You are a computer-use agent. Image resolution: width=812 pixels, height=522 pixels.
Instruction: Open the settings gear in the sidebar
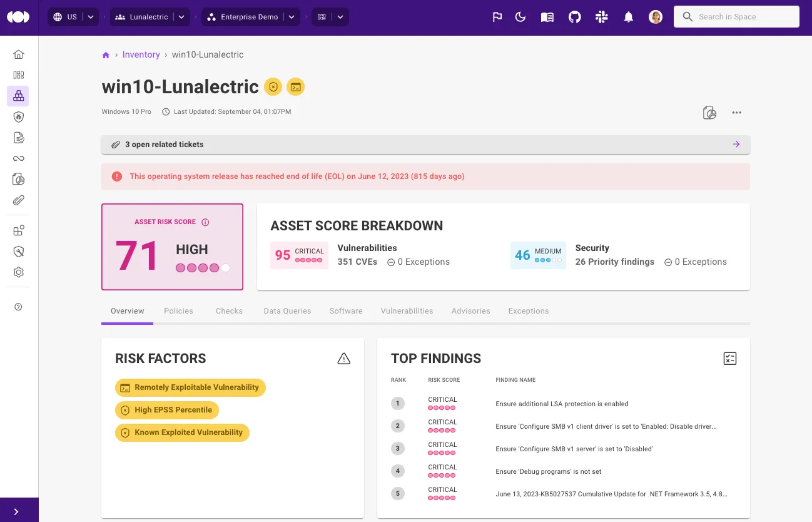point(18,272)
